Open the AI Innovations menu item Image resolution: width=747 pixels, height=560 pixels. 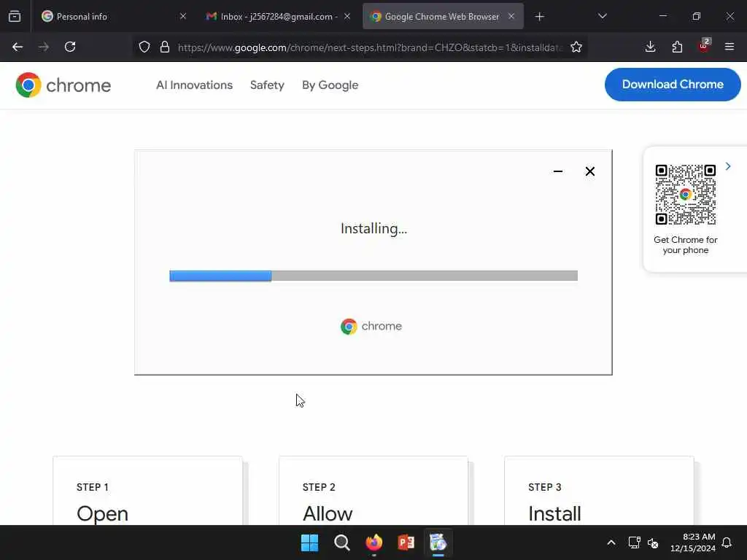point(194,85)
